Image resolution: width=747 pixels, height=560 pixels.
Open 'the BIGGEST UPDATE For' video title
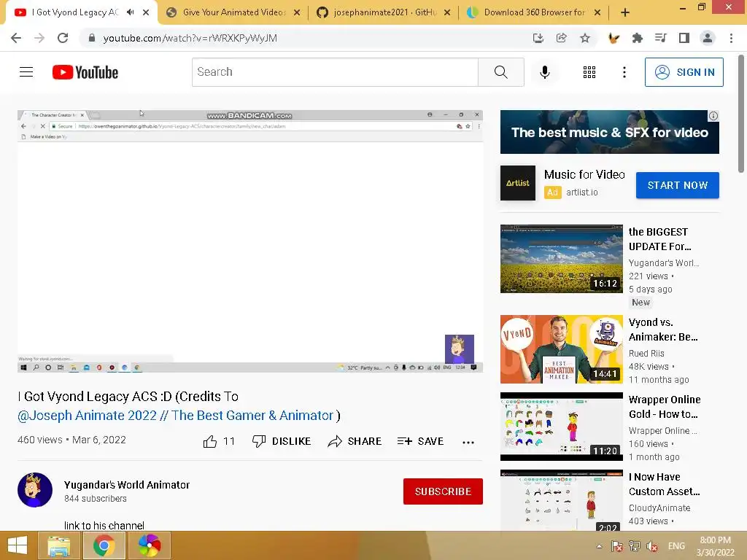[659, 239]
